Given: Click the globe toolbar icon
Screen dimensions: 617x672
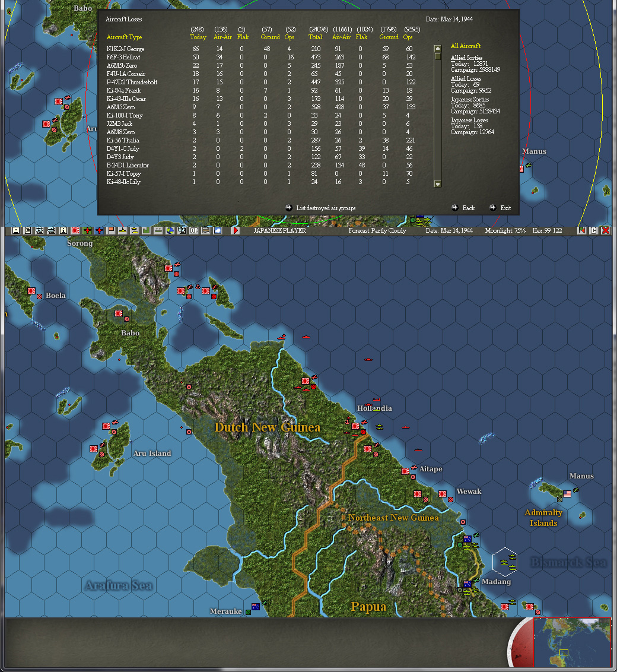Looking at the screenshot, I should click(x=170, y=230).
